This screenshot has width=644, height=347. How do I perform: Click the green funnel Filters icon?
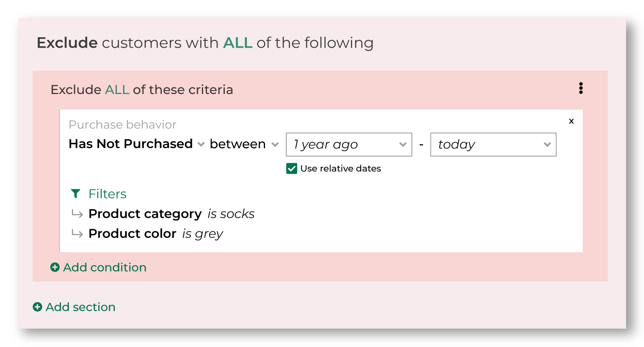click(x=75, y=194)
